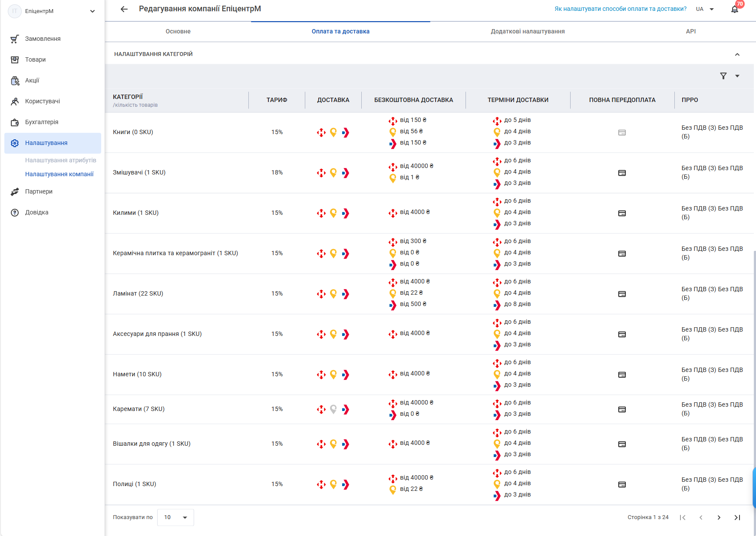Open the filter options dropdown arrow
Viewport: 756px width, 536px height.
tap(737, 76)
